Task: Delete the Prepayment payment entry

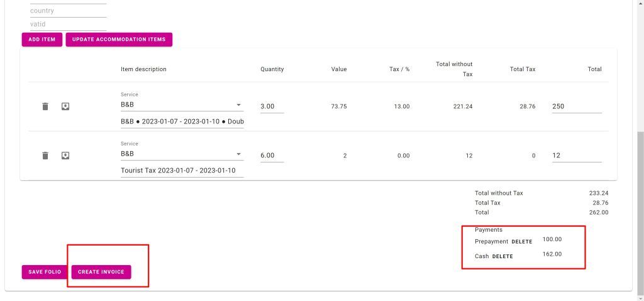Action: [521, 242]
